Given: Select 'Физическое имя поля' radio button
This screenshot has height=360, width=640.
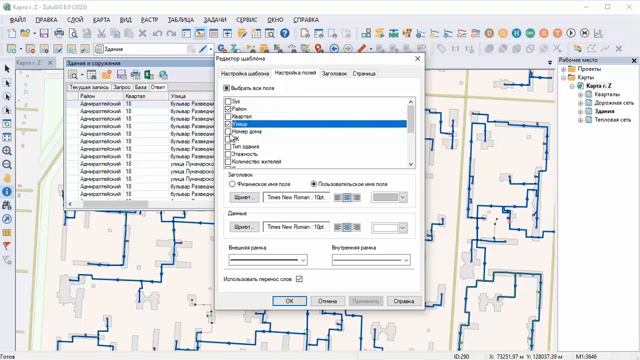Looking at the screenshot, I should [x=232, y=184].
